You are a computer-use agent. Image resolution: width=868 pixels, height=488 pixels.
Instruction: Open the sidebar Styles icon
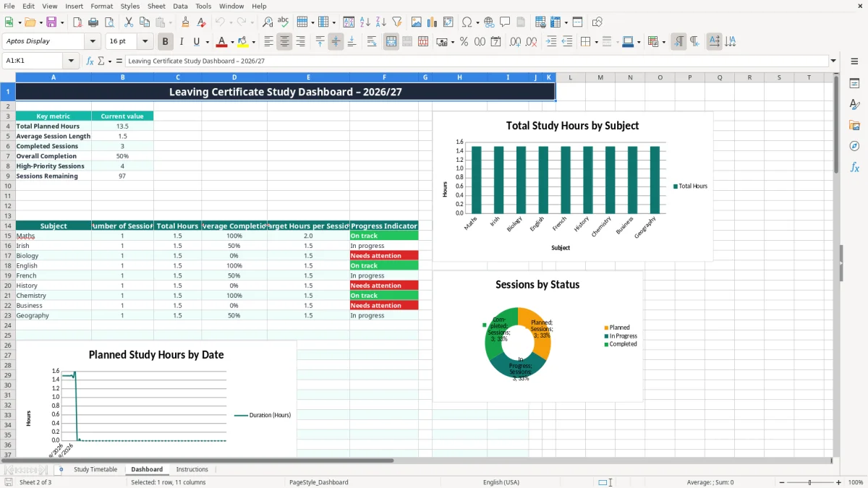pyautogui.click(x=854, y=105)
